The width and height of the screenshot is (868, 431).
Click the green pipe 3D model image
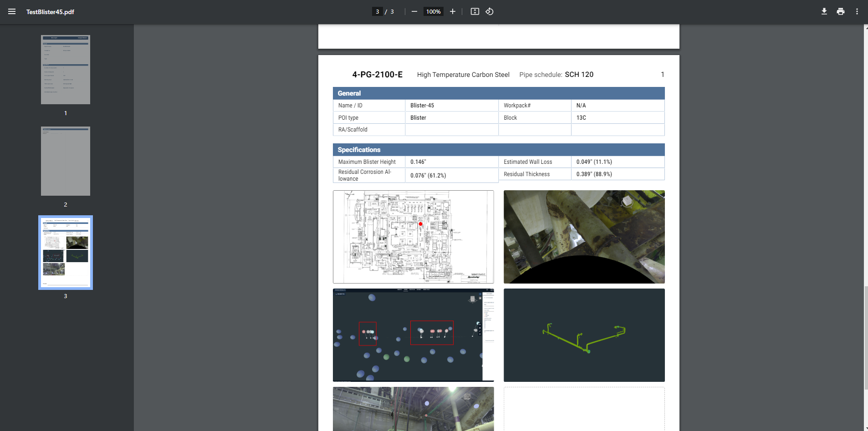(584, 335)
